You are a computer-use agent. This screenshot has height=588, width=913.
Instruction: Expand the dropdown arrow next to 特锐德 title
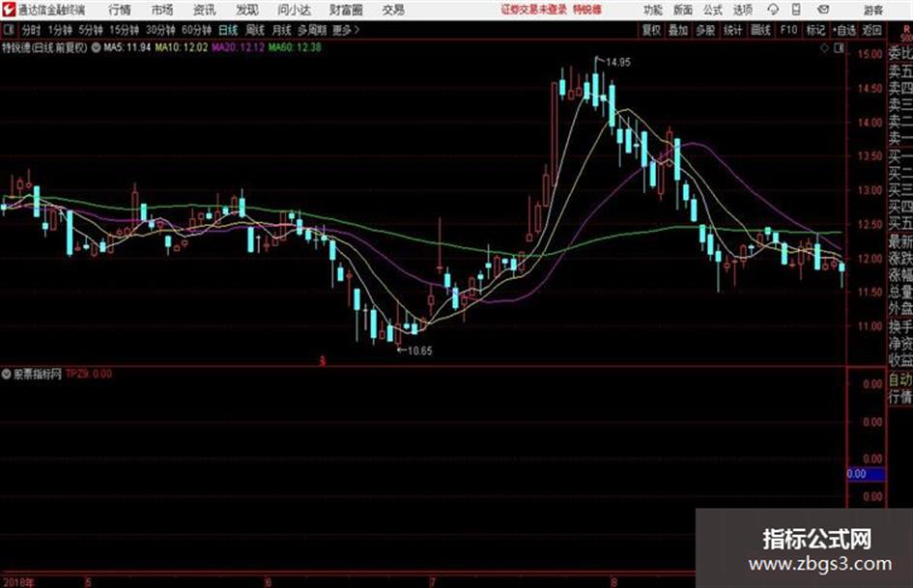[96, 47]
